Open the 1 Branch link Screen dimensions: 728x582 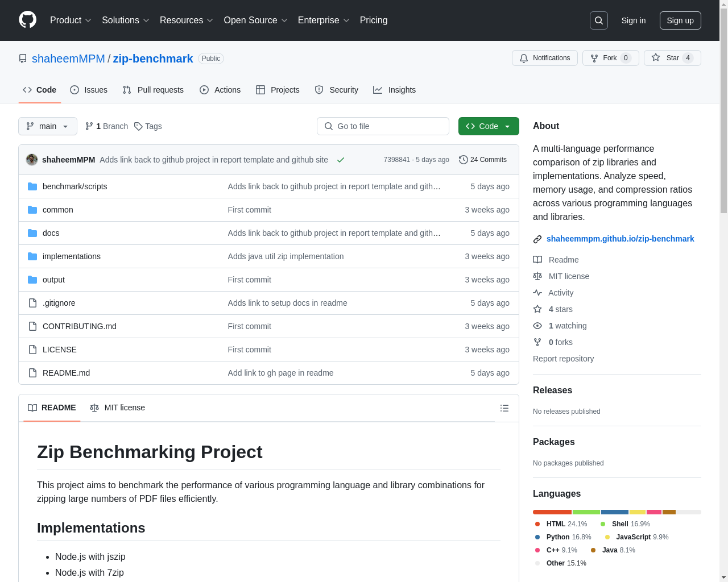pos(106,126)
